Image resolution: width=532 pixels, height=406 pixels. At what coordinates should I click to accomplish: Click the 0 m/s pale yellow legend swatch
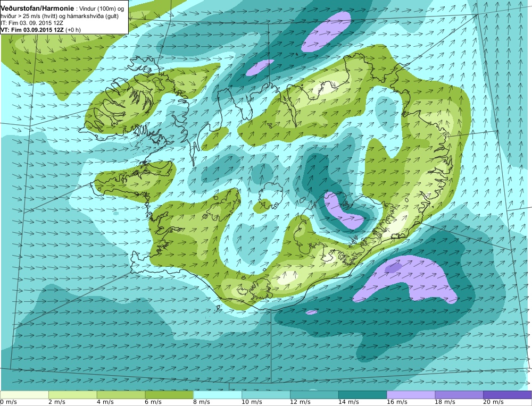pos(24,395)
